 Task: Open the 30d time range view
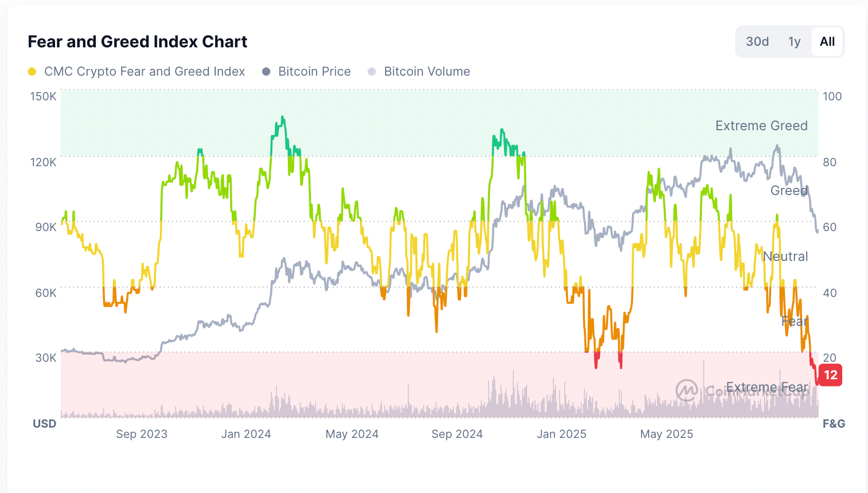click(x=757, y=42)
